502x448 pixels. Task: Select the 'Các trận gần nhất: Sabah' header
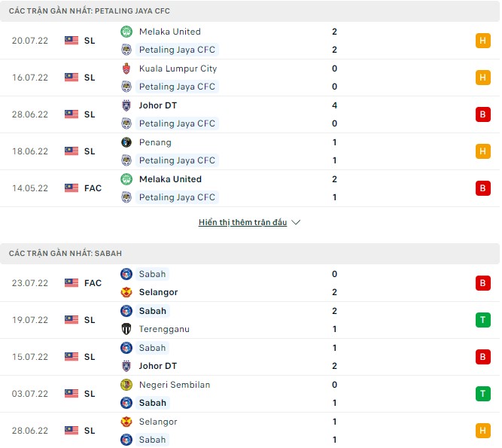point(65,254)
